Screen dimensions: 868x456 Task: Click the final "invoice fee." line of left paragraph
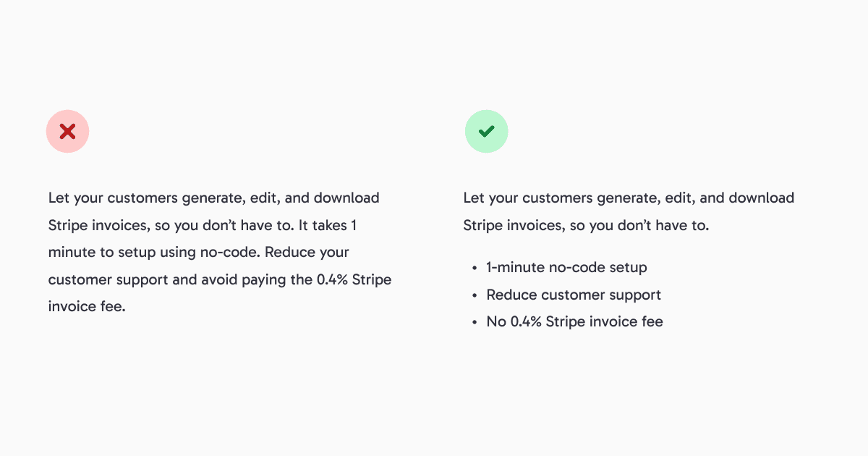[87, 306]
